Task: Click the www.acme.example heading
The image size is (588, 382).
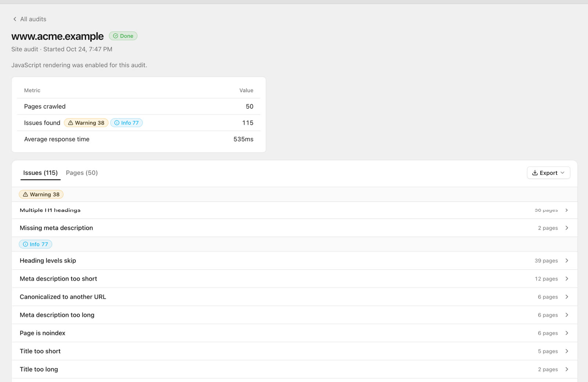Action: (x=57, y=36)
